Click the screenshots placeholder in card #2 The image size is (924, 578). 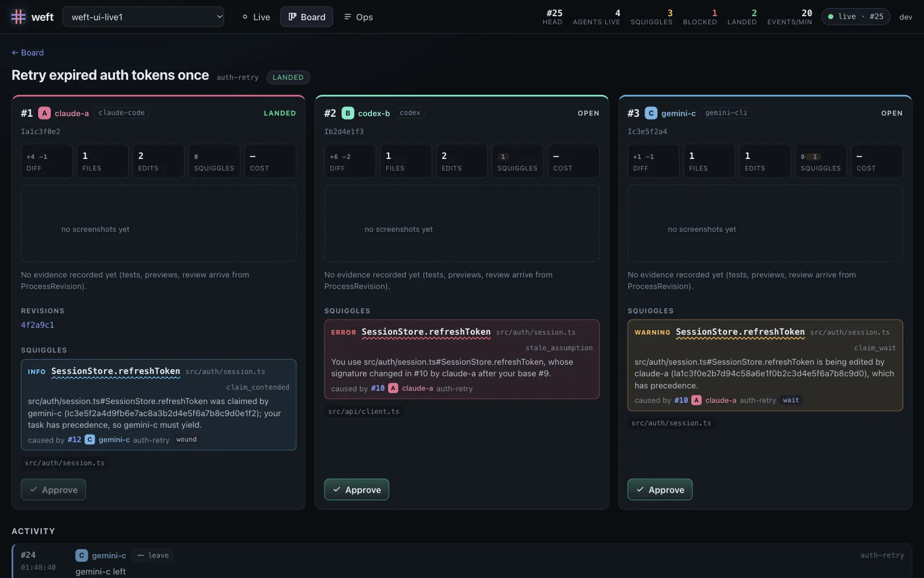(462, 224)
